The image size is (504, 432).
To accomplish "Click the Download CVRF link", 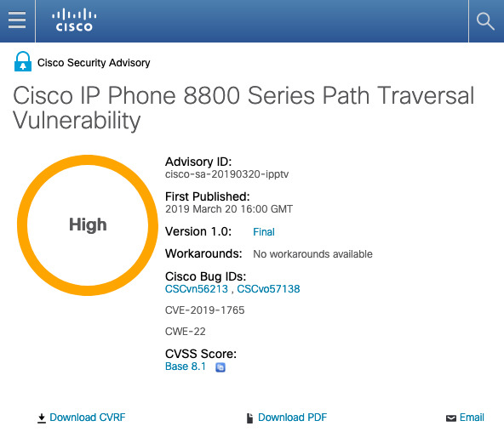I will (88, 418).
